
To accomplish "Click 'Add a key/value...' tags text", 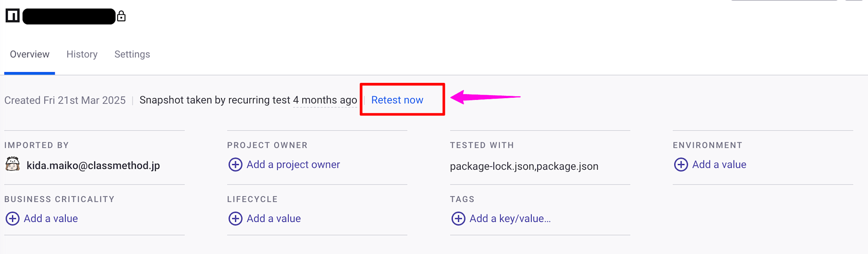I will tap(510, 218).
